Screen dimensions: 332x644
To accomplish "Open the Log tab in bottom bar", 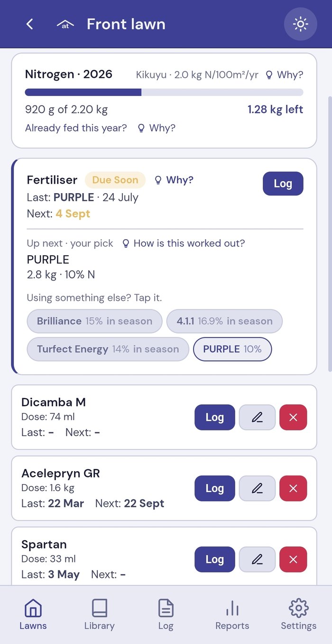I will pos(166,615).
